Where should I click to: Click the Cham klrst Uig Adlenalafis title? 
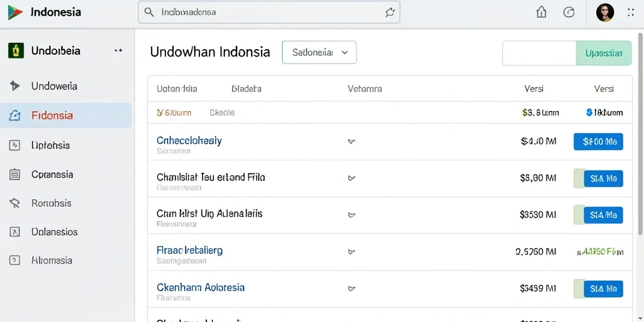(209, 214)
